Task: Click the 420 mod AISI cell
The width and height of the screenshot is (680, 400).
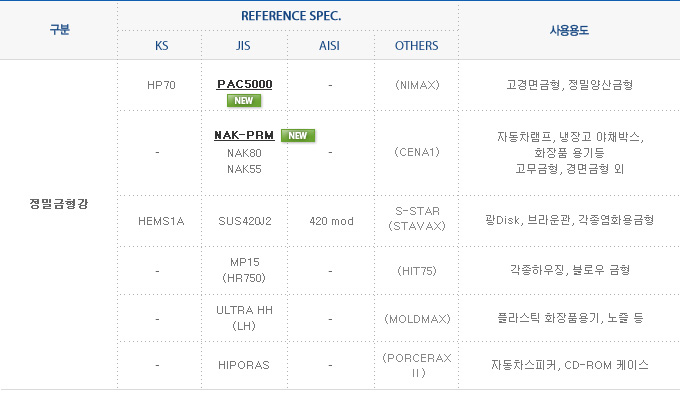Action: click(331, 221)
